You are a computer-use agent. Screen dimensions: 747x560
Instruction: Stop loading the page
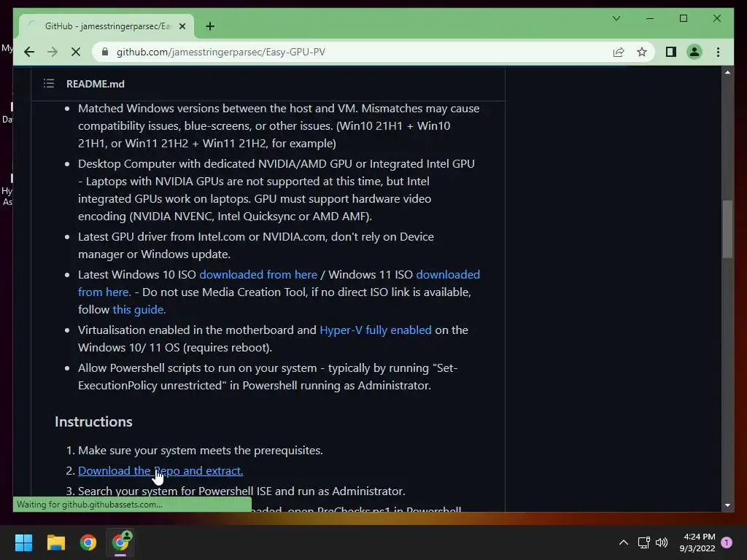76,52
